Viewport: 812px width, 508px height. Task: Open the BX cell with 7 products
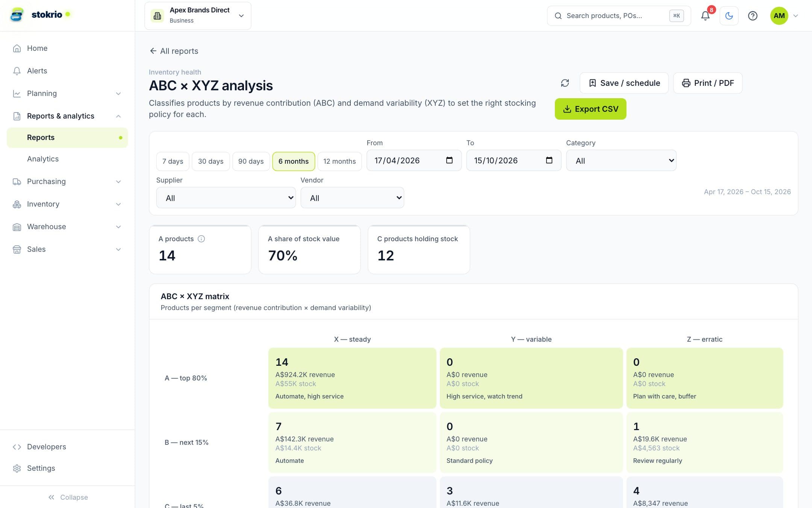352,442
